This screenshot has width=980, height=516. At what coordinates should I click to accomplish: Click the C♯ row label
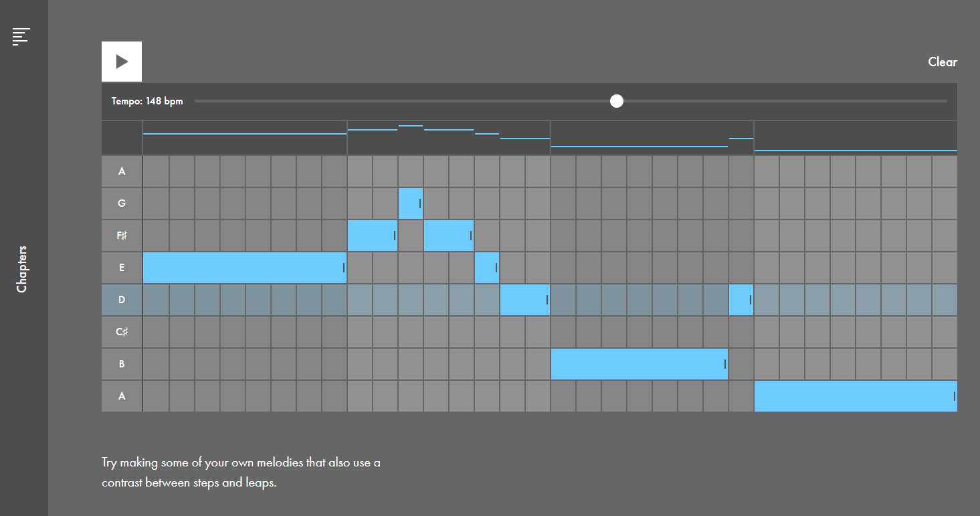tap(122, 332)
